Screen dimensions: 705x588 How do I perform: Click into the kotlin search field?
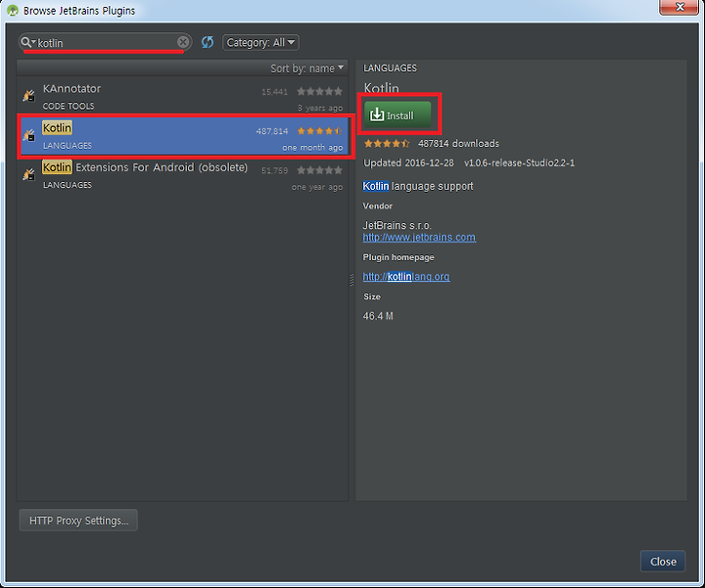(106, 43)
